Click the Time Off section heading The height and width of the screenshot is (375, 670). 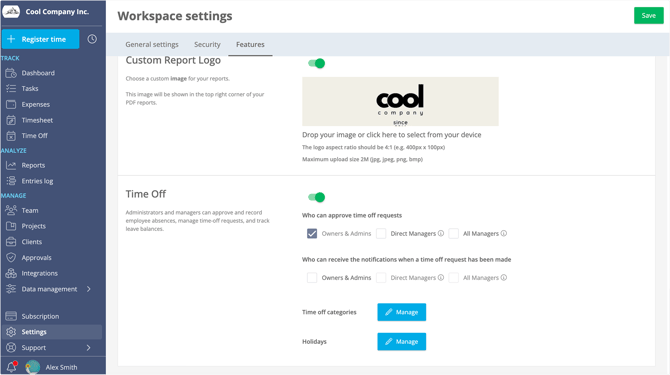[x=146, y=194]
